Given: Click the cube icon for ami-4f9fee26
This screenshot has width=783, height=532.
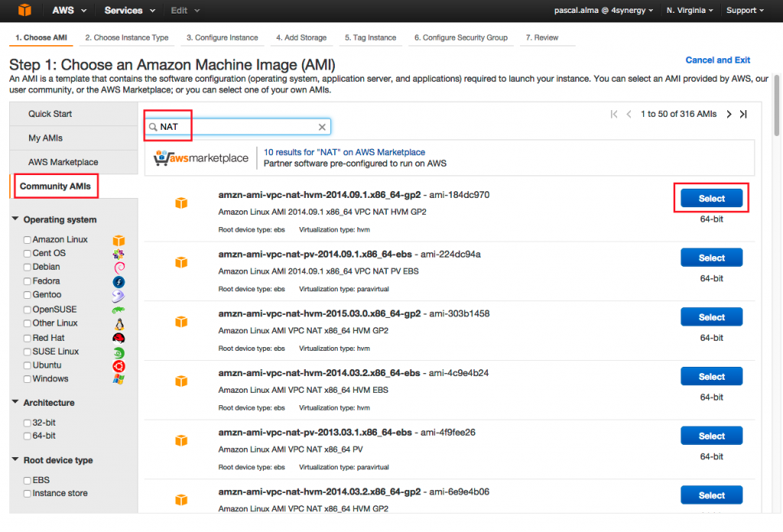Looking at the screenshot, I should pos(181,441).
